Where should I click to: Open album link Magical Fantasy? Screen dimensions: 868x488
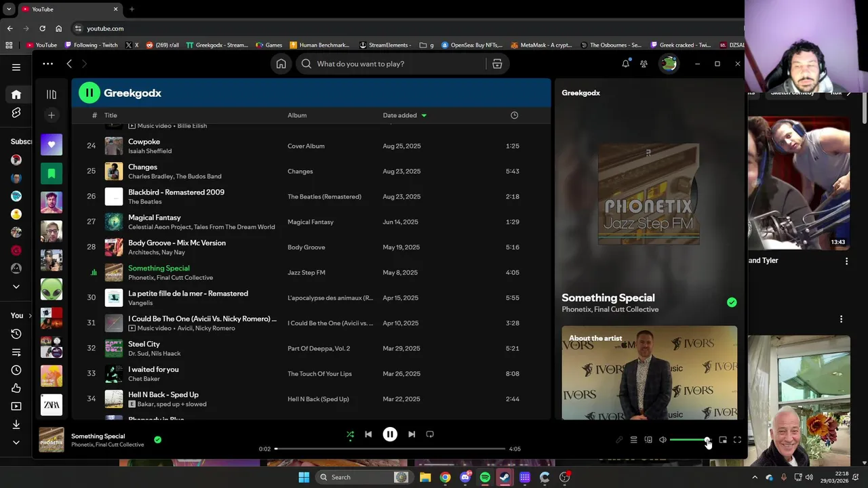pyautogui.click(x=311, y=222)
